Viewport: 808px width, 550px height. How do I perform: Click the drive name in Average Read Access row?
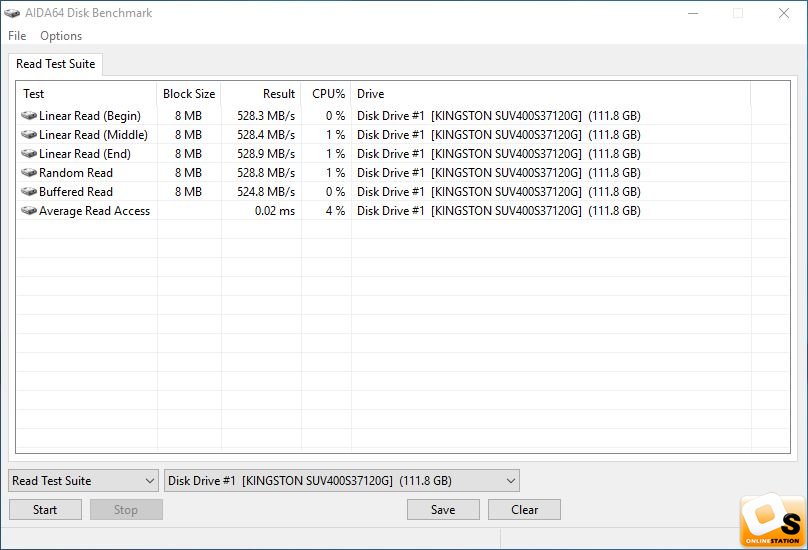pos(499,211)
